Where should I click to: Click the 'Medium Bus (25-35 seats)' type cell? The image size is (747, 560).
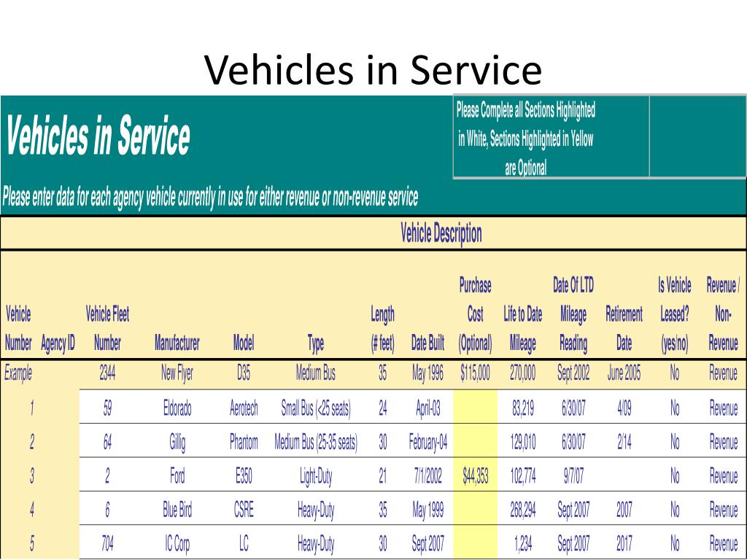point(315,443)
